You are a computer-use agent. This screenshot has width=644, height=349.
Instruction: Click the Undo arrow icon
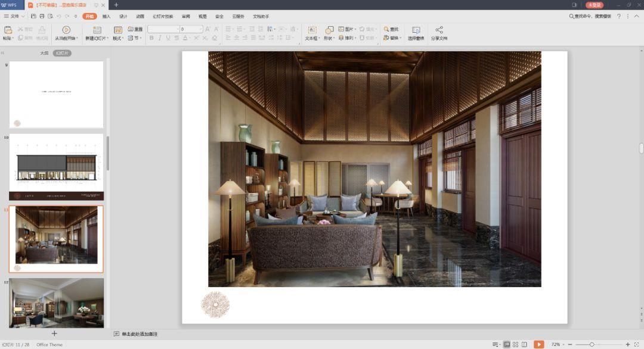tap(58, 17)
